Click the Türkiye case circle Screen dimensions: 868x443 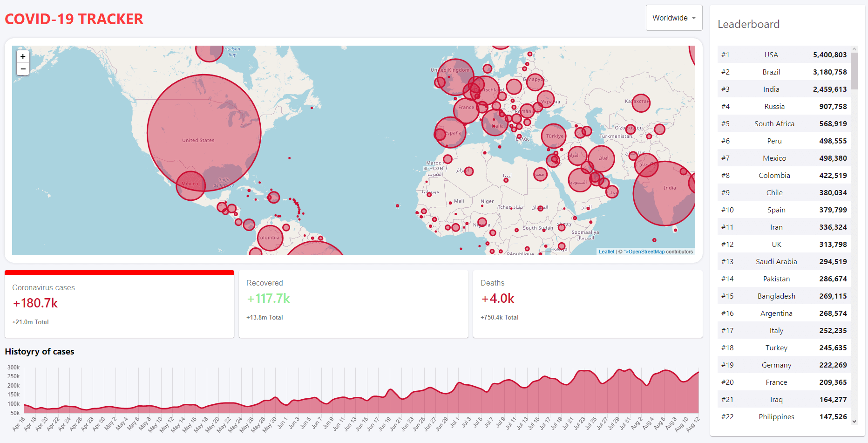554,136
